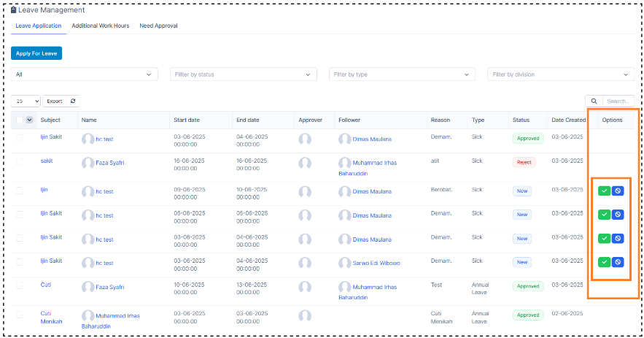Check the box for Faza Syafri's sakit row

pos(20,161)
